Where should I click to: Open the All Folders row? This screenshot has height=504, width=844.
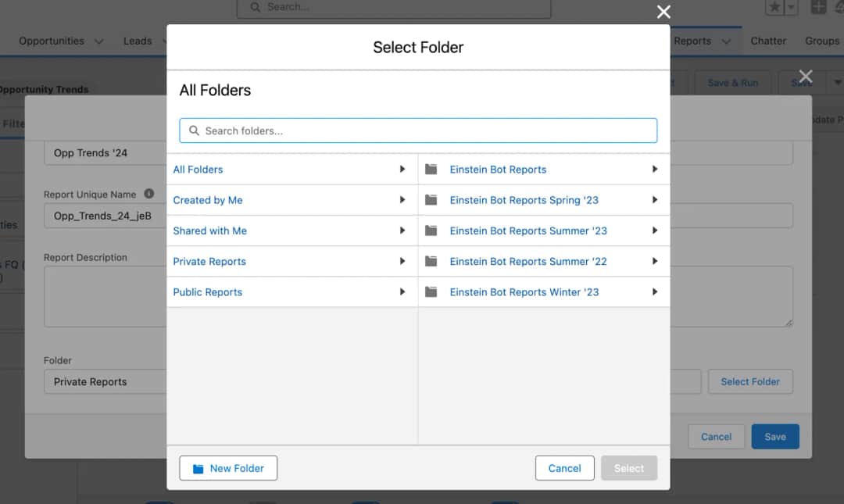[x=292, y=169]
